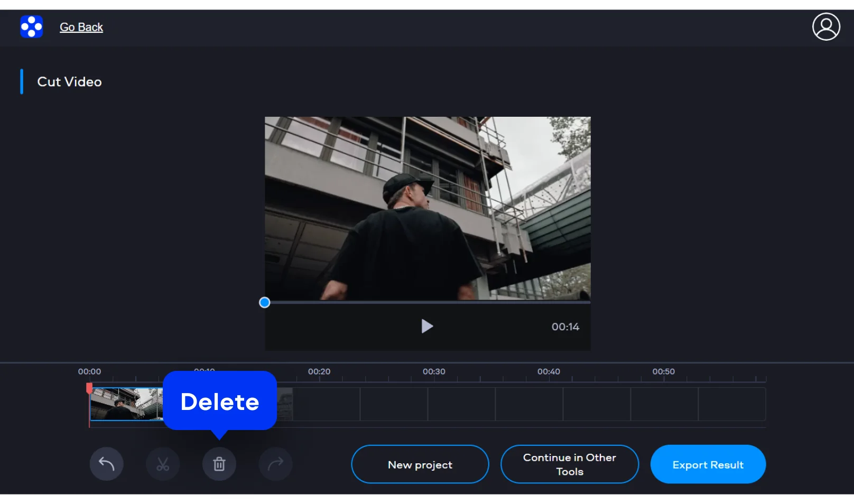Seek to 00:50 on the timeline ruler
The width and height of the screenshot is (854, 504).
[663, 372]
